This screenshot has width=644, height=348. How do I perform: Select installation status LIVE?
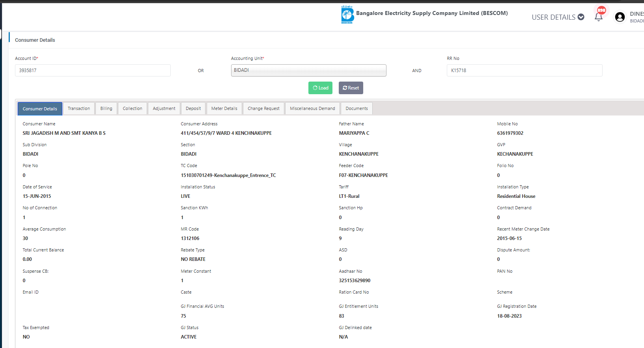185,196
